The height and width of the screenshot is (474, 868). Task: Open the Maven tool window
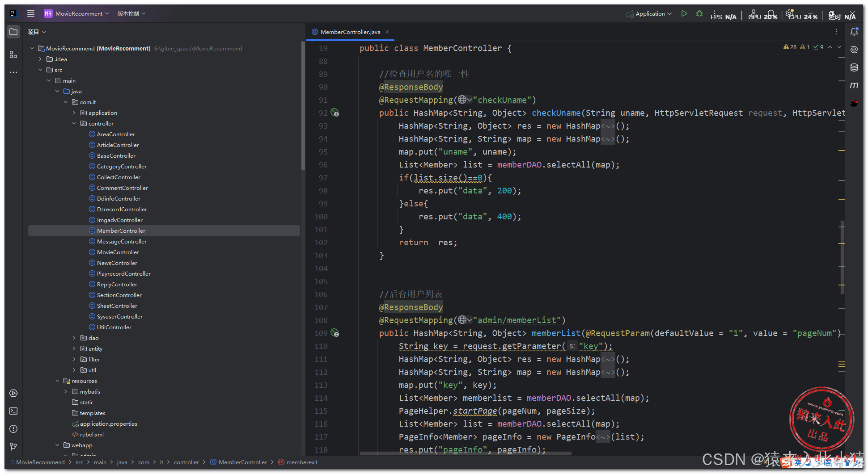pos(854,85)
